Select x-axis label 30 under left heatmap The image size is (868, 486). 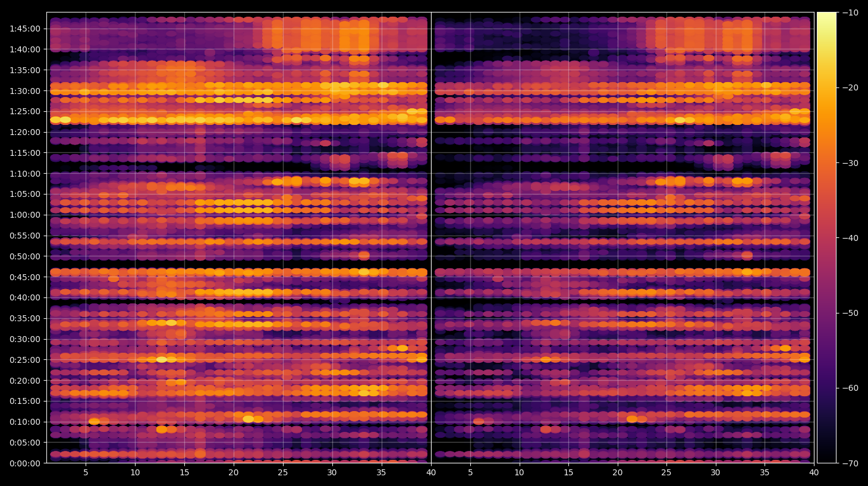pos(332,473)
